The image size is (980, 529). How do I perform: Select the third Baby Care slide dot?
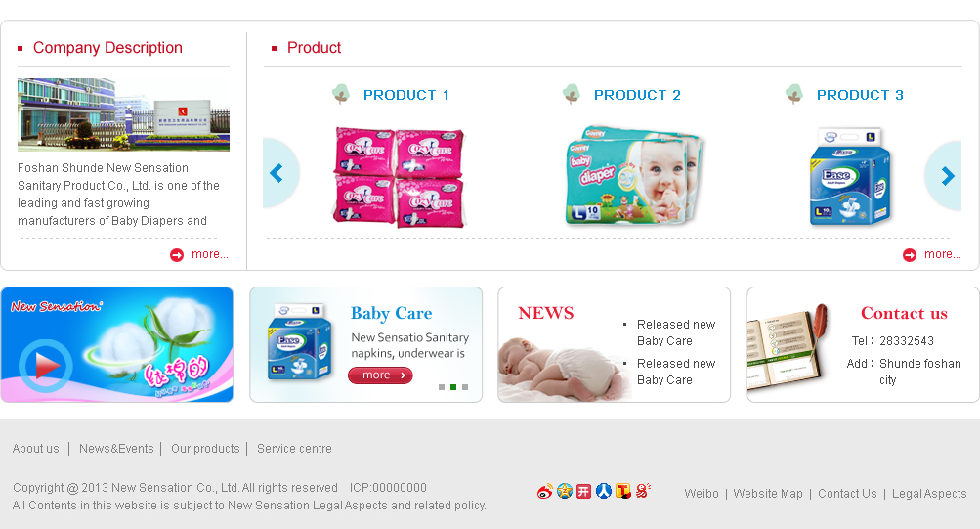465,387
